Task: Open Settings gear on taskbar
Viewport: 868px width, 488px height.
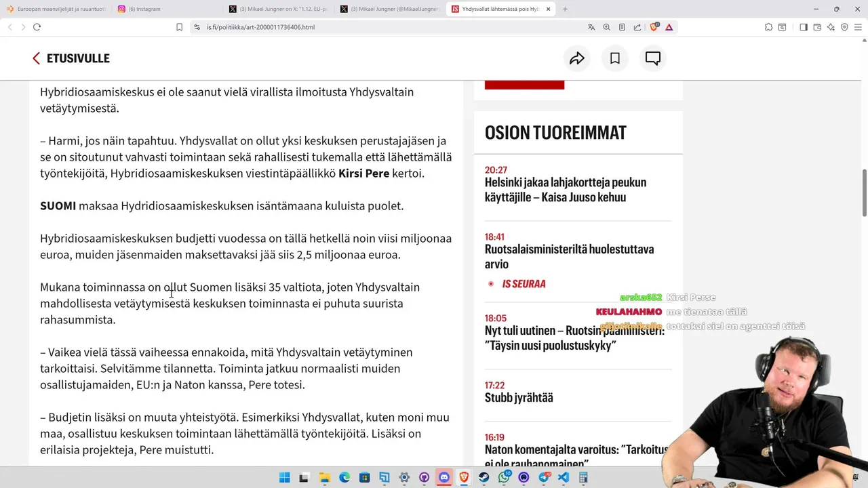Action: [x=404, y=477]
